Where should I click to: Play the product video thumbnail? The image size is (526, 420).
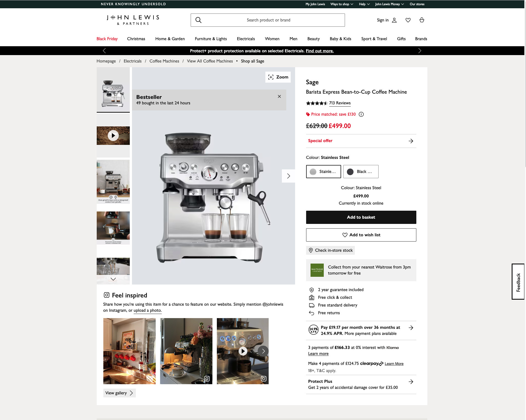click(x=113, y=136)
